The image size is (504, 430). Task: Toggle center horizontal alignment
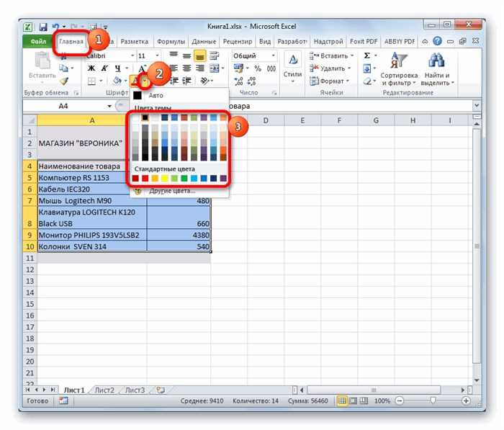coord(186,68)
